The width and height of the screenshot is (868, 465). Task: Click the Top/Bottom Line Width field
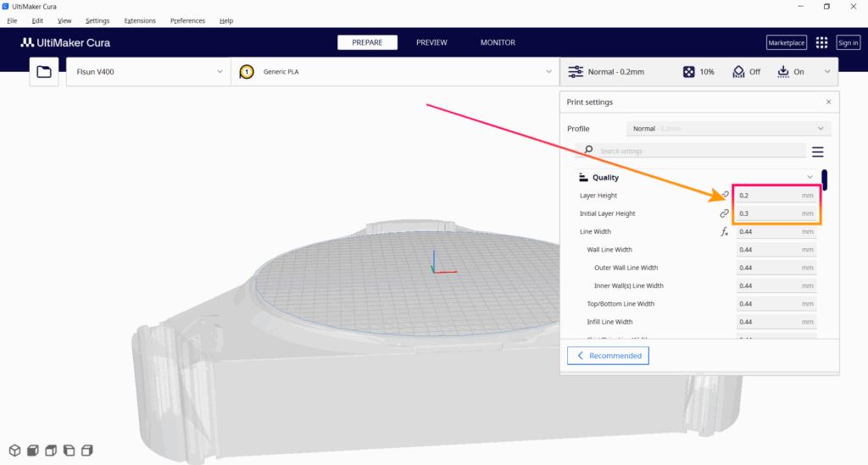coord(776,303)
